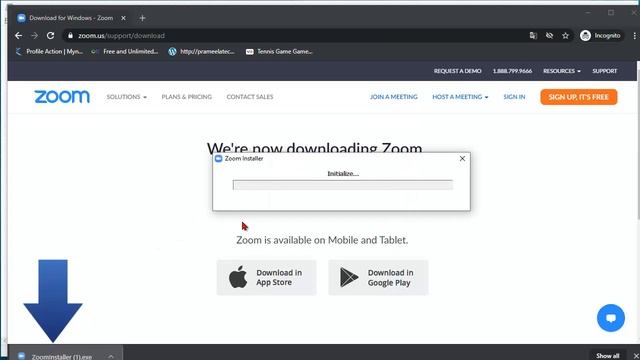This screenshot has height=360, width=640.
Task: Open the Incognito profile indicator
Action: click(600, 36)
